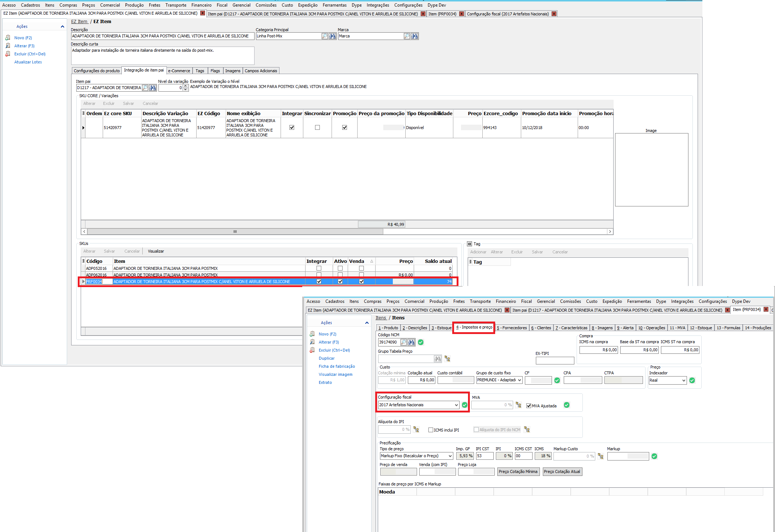Open the Ficha de fabricação link
This screenshot has width=775, height=532.
[337, 366]
